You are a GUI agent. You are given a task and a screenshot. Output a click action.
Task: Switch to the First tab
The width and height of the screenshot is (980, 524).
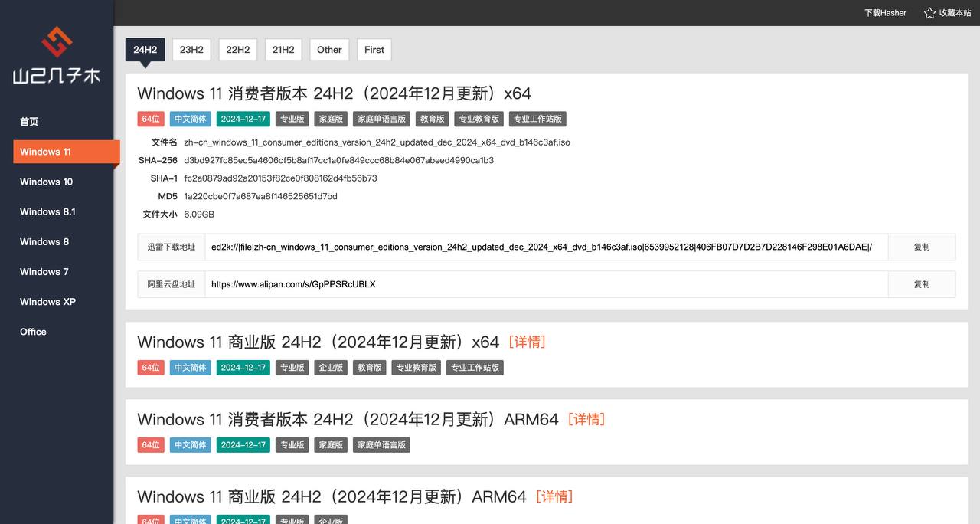pos(374,50)
